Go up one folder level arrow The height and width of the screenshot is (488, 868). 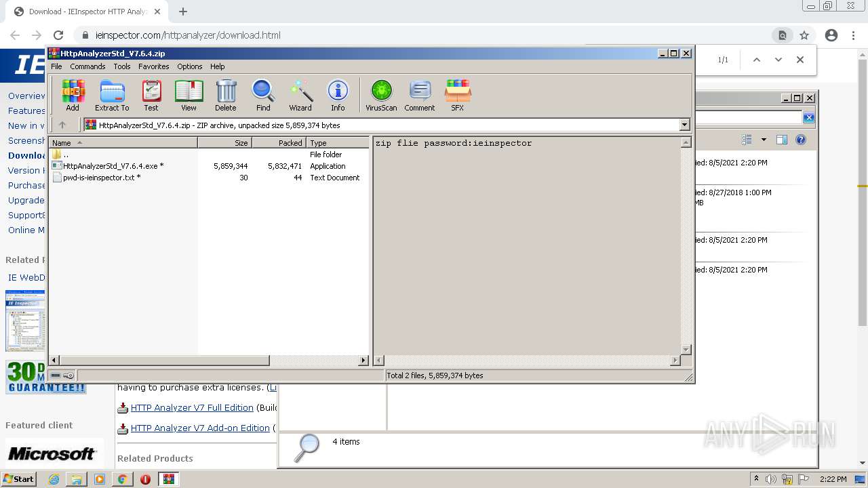(x=62, y=125)
